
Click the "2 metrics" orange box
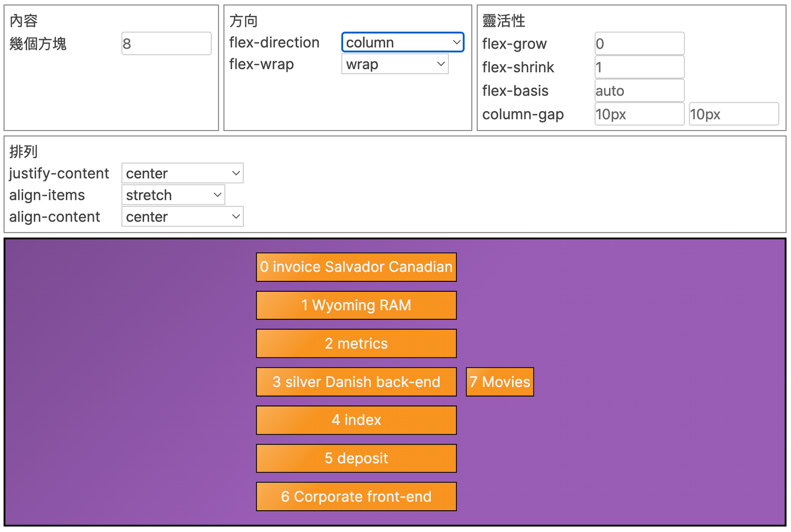tap(356, 344)
